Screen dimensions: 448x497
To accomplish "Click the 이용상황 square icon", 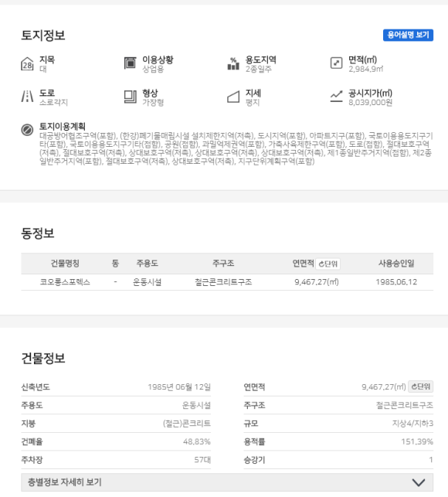I will click(130, 63).
